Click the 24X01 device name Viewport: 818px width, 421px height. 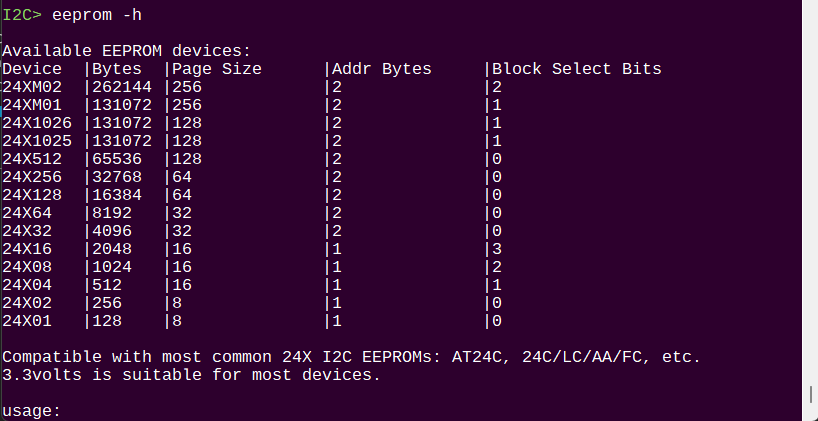pos(27,321)
